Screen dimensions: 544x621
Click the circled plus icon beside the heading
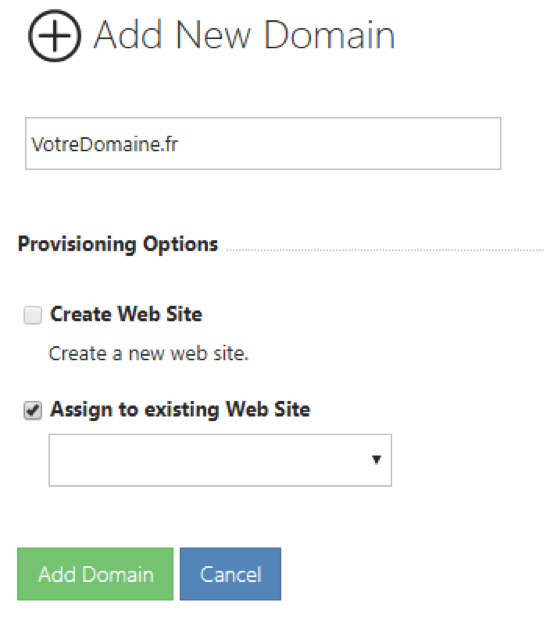55,36
